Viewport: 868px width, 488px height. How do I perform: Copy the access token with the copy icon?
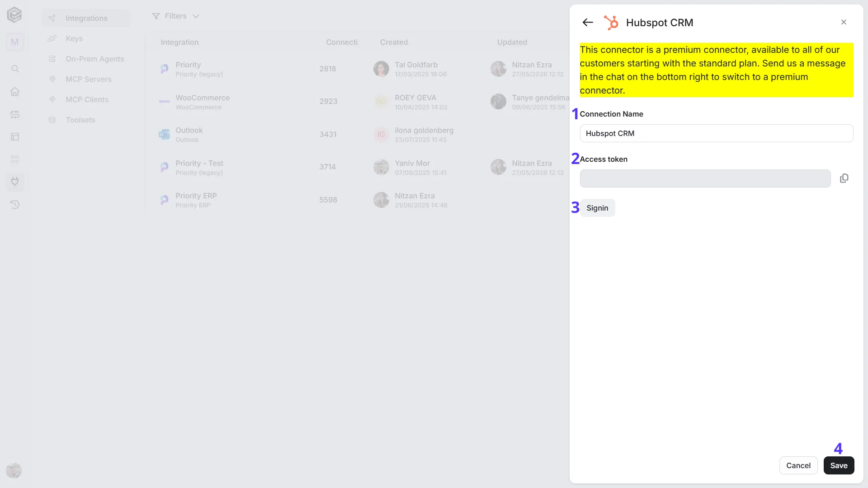pos(844,178)
